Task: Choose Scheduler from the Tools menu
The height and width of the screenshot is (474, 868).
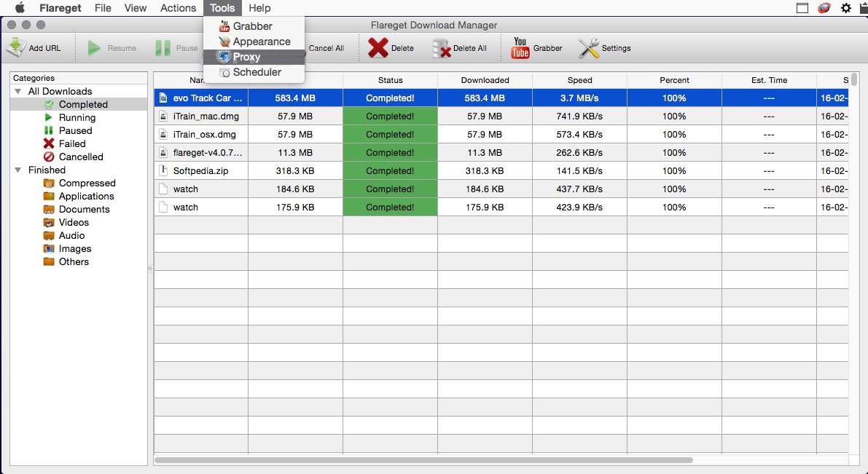Action: pyautogui.click(x=254, y=72)
